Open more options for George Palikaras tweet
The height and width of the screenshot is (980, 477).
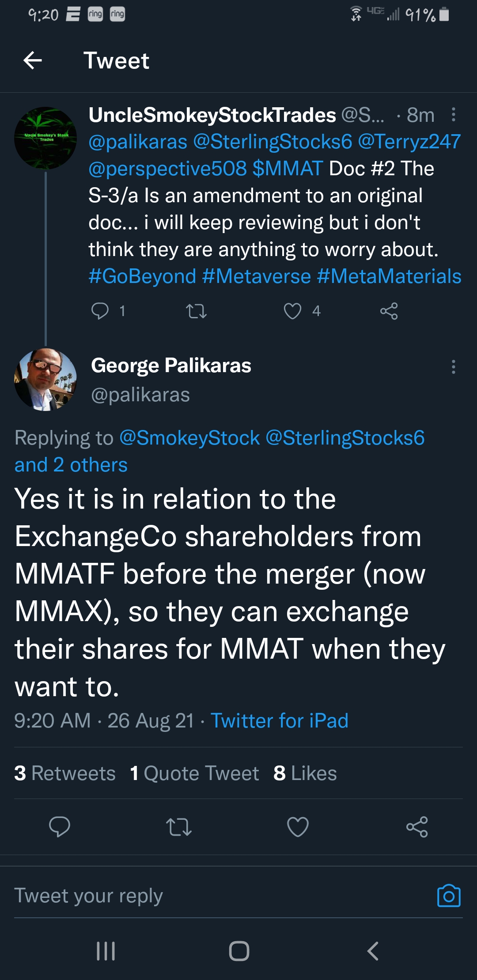[x=454, y=367]
